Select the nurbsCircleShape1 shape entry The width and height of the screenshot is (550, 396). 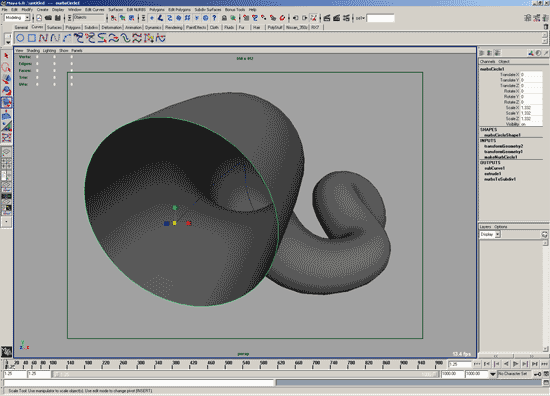(x=502, y=135)
